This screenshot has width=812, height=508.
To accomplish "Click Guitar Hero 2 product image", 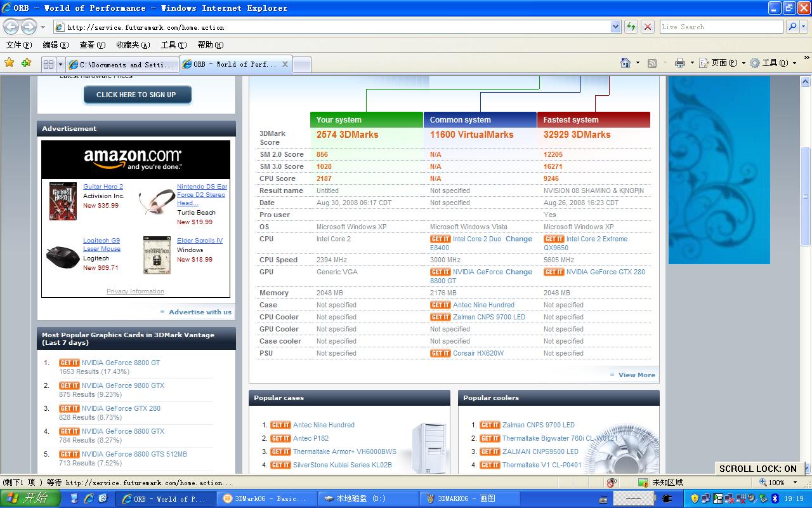I will click(63, 201).
